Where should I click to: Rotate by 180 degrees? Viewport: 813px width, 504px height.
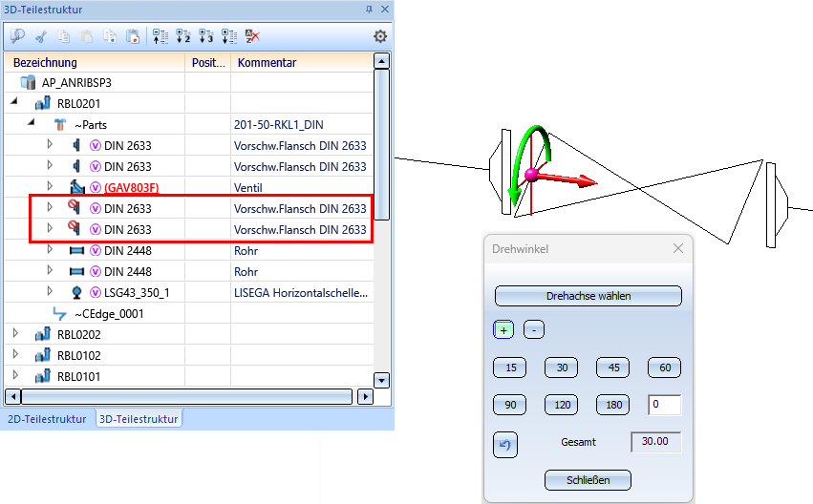click(613, 405)
